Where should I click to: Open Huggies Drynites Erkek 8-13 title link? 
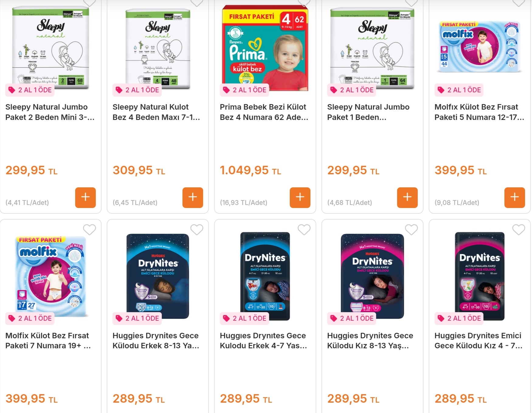(x=156, y=340)
